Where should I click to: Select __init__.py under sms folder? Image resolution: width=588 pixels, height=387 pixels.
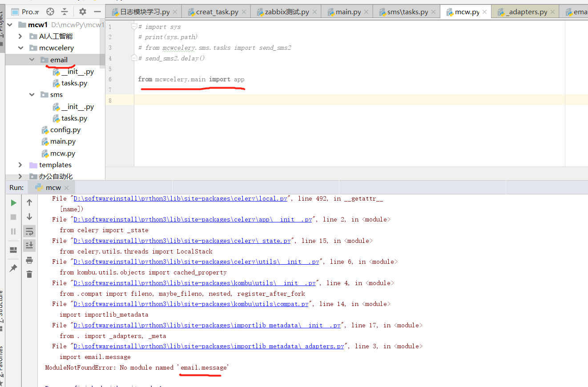tap(73, 107)
